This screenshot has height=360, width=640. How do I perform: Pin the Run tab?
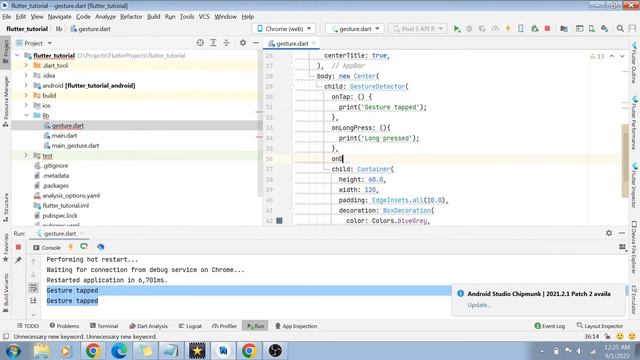coord(18,260)
